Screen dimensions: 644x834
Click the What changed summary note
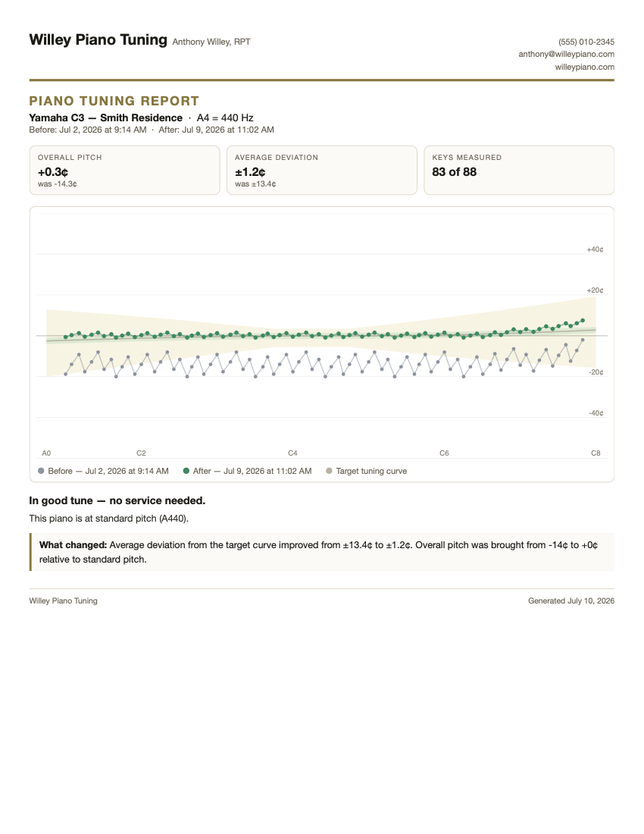(322, 552)
